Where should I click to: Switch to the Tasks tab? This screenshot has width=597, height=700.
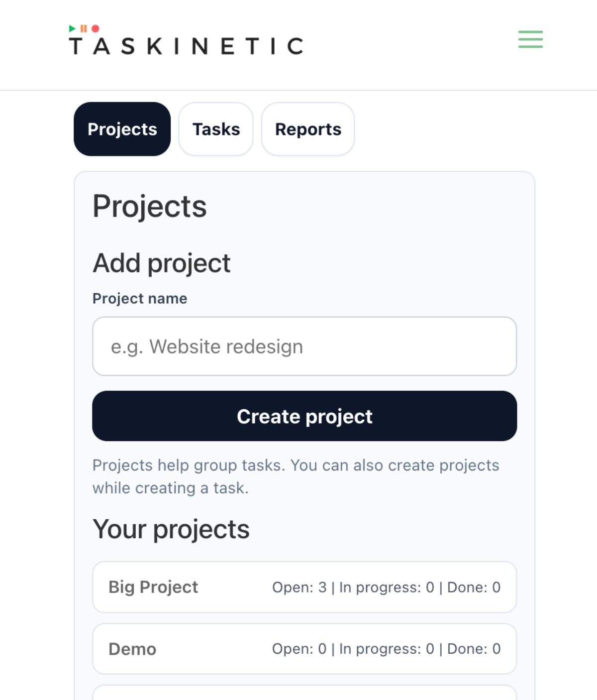click(x=216, y=129)
